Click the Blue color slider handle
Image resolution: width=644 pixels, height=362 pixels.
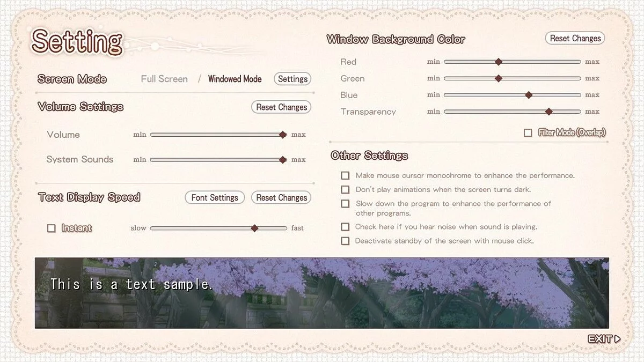528,95
